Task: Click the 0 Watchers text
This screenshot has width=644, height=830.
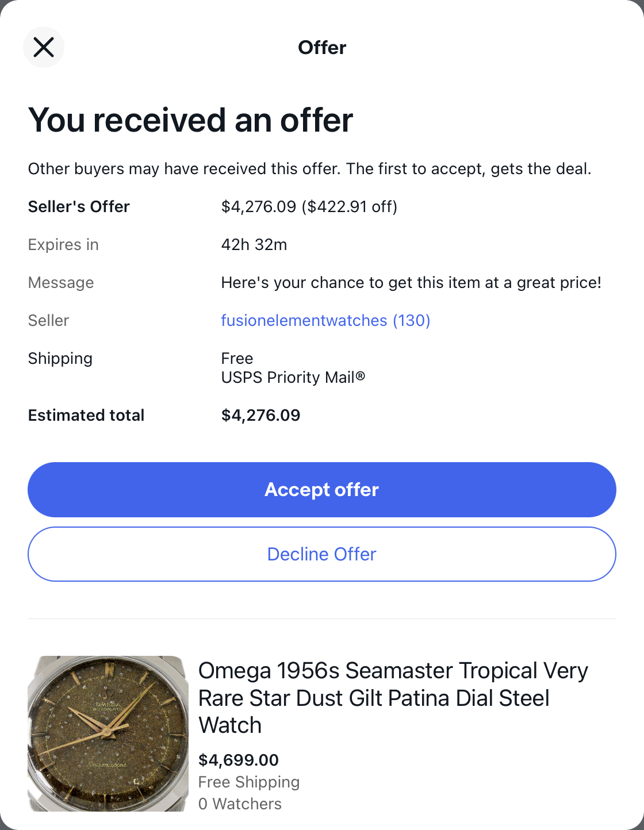Action: point(240,804)
